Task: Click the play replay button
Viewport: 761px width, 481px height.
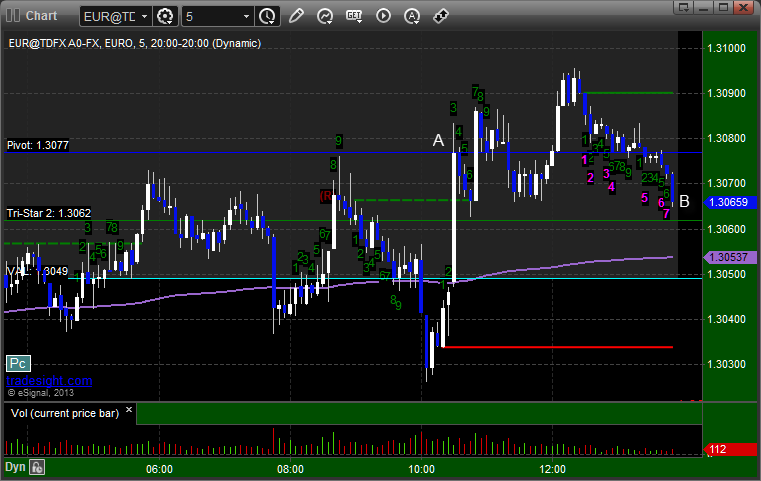Action: coord(383,16)
